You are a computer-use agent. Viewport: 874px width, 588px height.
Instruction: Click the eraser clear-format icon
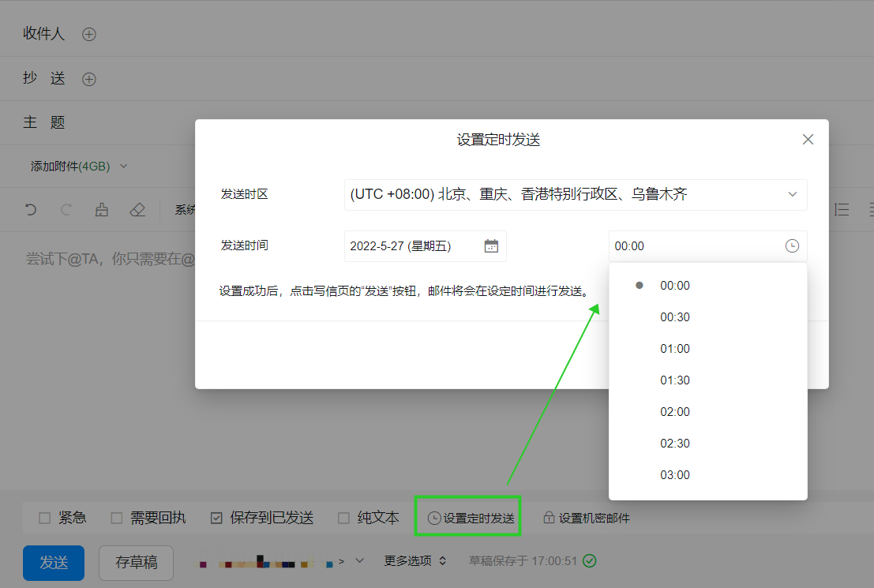click(x=137, y=210)
